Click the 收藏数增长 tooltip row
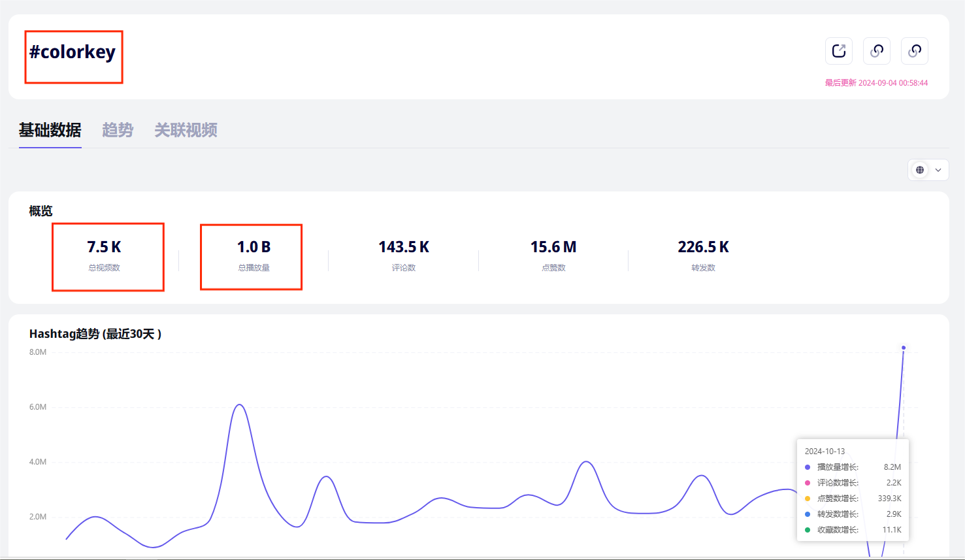Screen dimensions: 965x560 click(853, 530)
